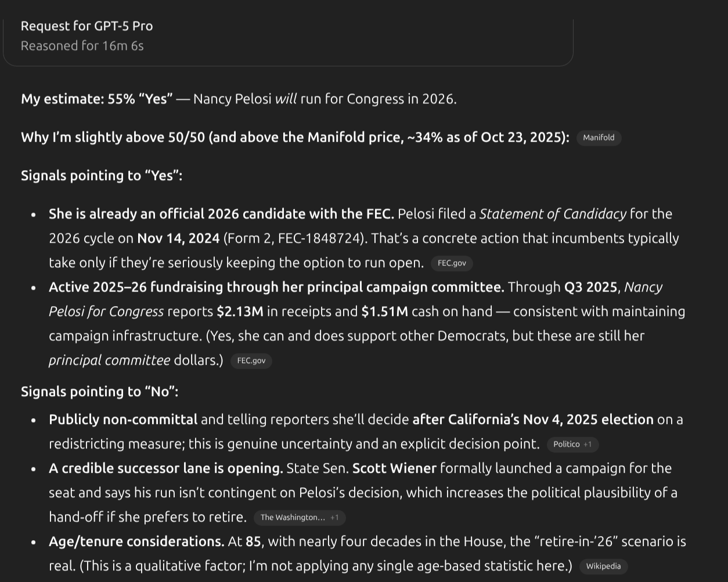Click the bold '$2.13M' receipts figure
Screen dimensions: 728x582
tap(240, 311)
